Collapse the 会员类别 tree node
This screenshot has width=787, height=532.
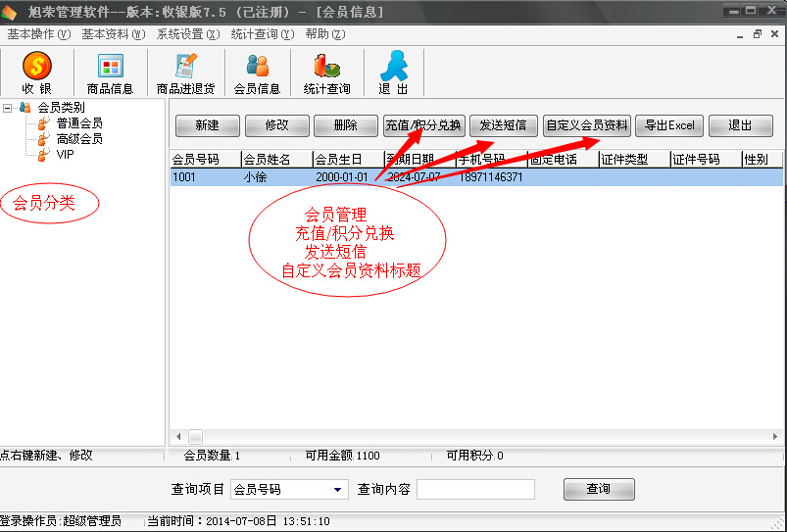click(x=7, y=108)
